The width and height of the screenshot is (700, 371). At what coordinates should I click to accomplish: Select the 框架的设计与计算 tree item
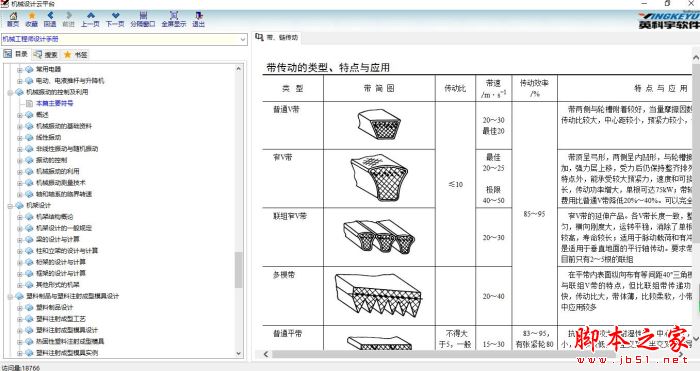[61, 274]
